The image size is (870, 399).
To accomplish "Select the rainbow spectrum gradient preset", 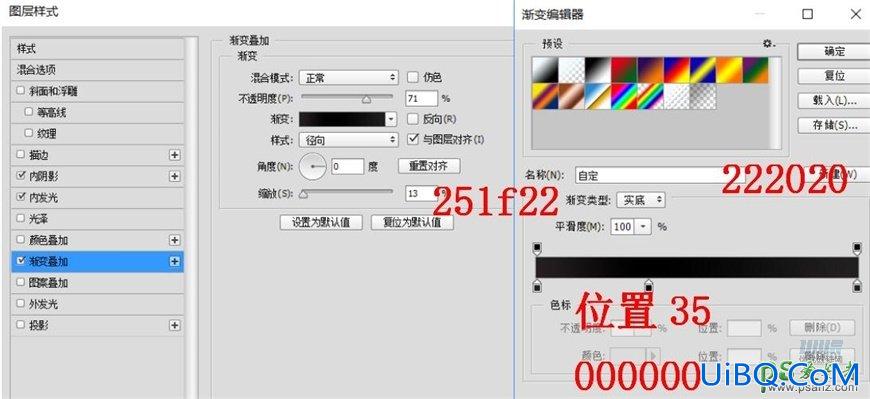I will [624, 97].
